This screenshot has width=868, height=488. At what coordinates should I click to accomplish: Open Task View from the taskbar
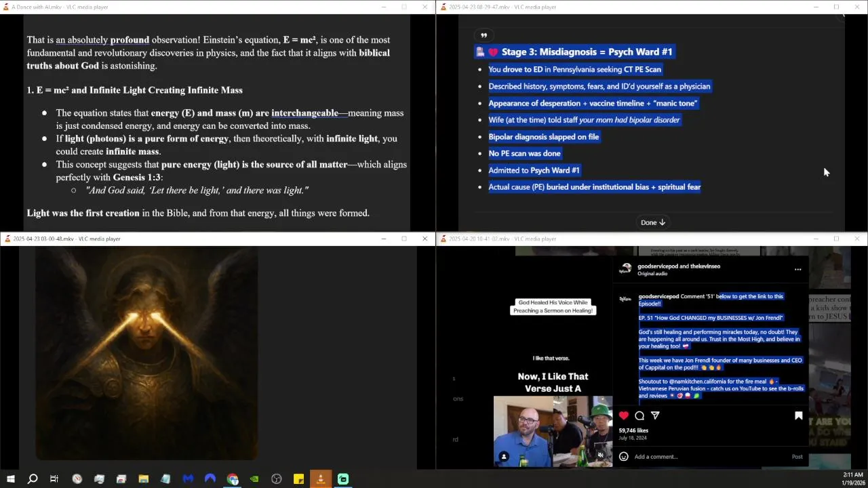54,479
